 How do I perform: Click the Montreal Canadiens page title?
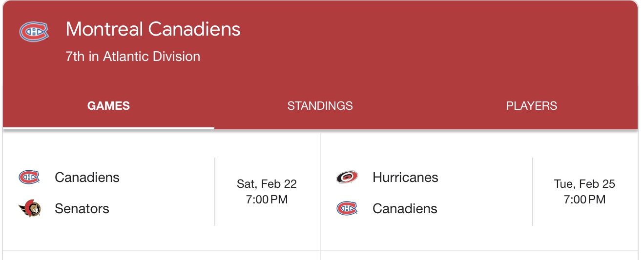tap(153, 29)
